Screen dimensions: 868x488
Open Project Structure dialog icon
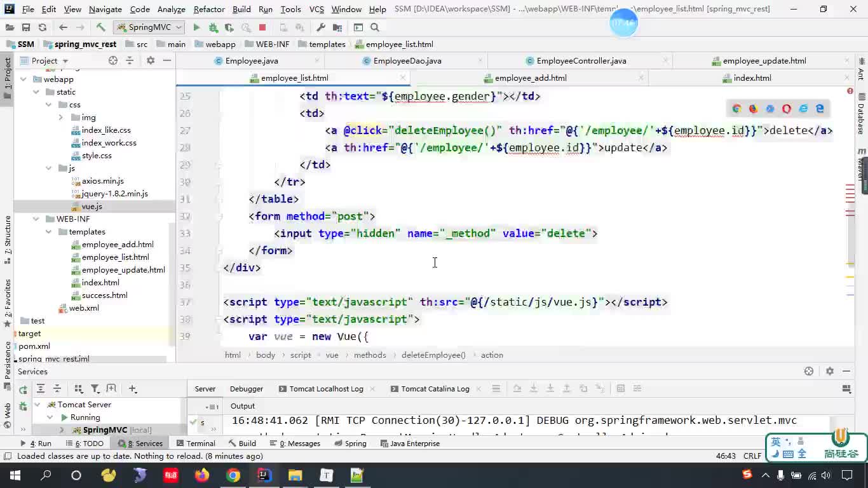(x=337, y=27)
